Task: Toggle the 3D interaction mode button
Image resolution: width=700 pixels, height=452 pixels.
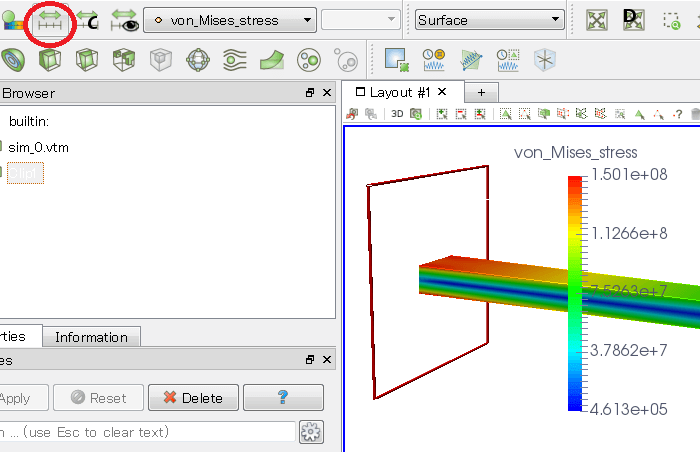Action: click(398, 114)
